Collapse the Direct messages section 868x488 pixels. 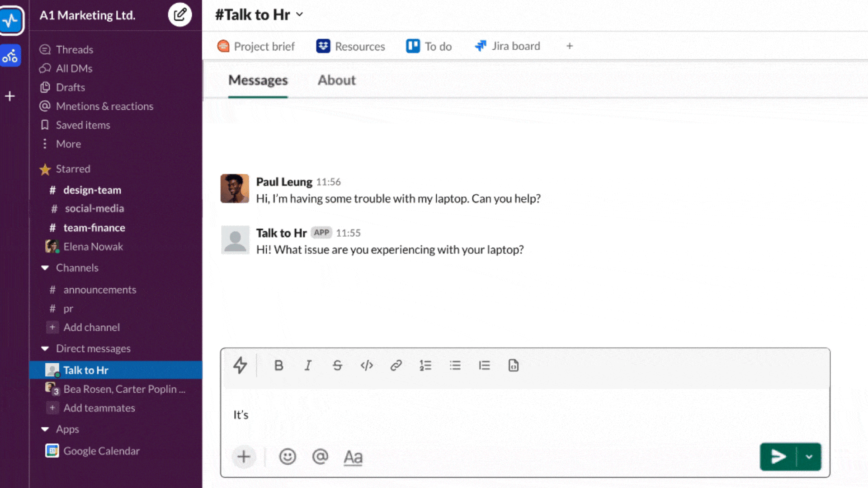pos(45,348)
